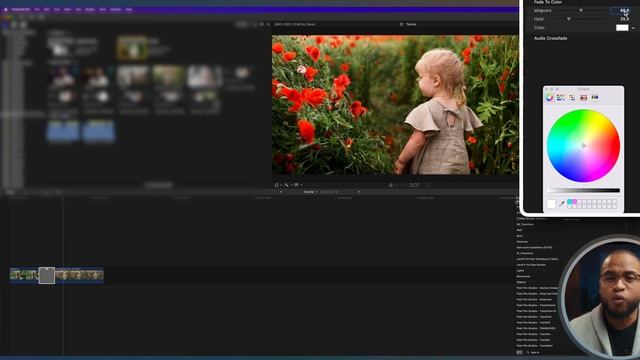Switch to Pencils tab in Colors window
This screenshot has width=640, height=360.
pos(595,98)
